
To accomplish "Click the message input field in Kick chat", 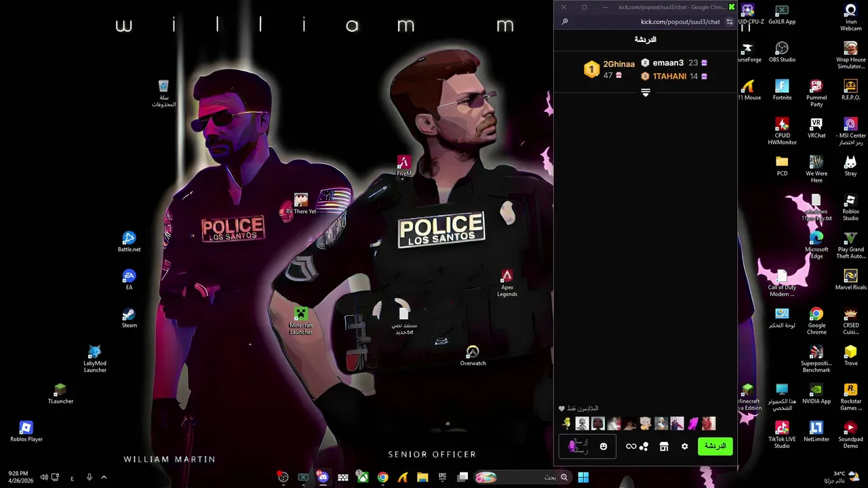I will coord(587,446).
